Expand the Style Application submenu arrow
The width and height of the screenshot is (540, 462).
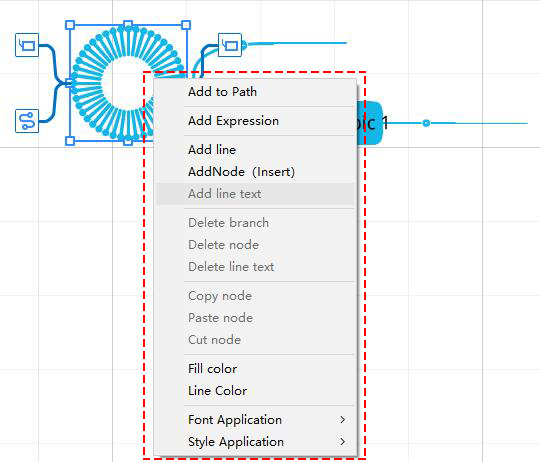[x=342, y=441]
